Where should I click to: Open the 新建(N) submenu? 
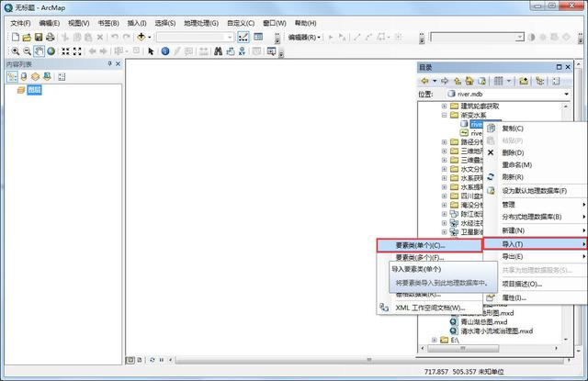(x=535, y=230)
